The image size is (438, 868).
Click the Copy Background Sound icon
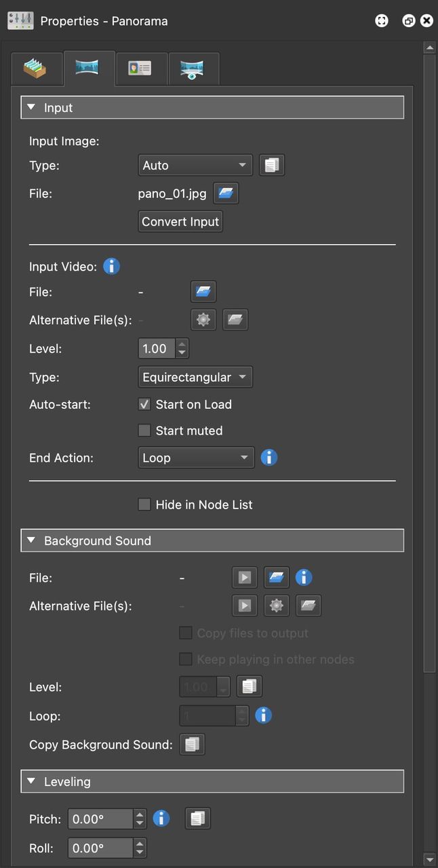(x=192, y=745)
